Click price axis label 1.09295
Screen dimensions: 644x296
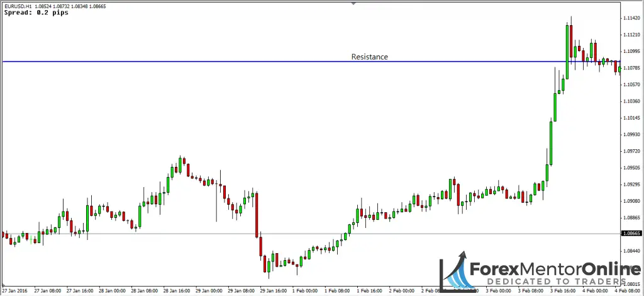[631, 184]
